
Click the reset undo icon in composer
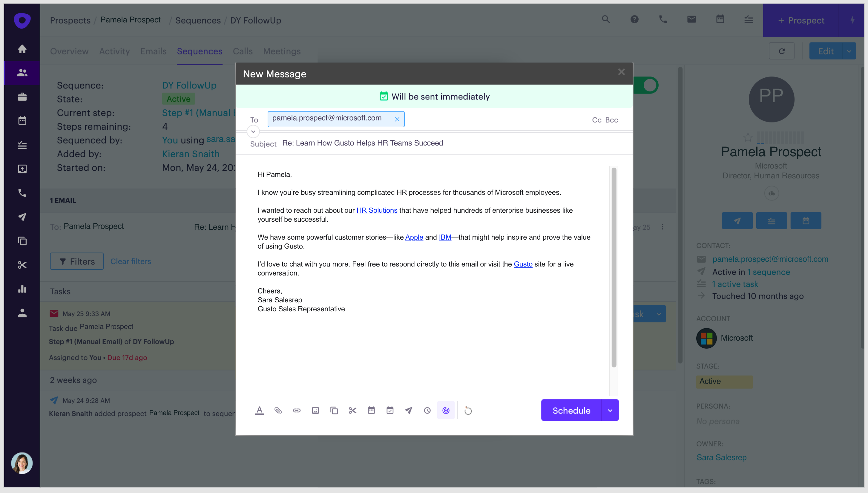click(468, 410)
